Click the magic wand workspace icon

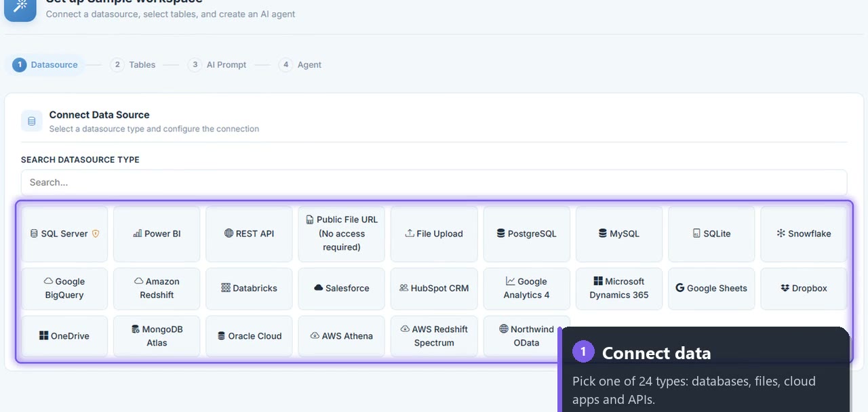[x=20, y=6]
